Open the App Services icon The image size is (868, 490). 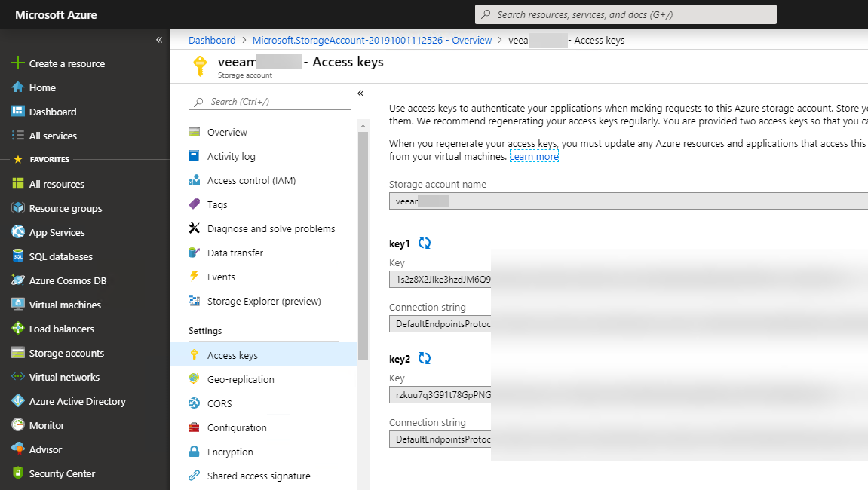coord(17,232)
